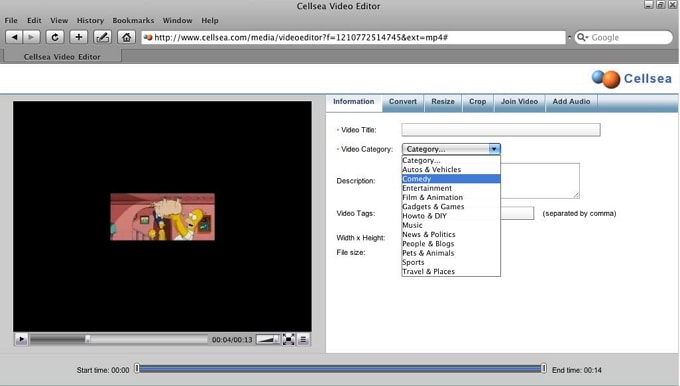
Task: Open the Bookmarks menu
Action: 133,20
